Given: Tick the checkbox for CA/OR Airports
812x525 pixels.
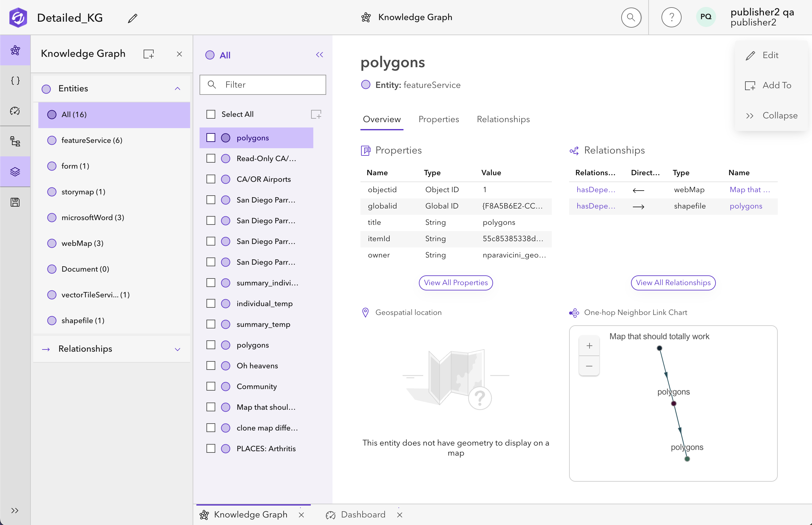Looking at the screenshot, I should (211, 179).
